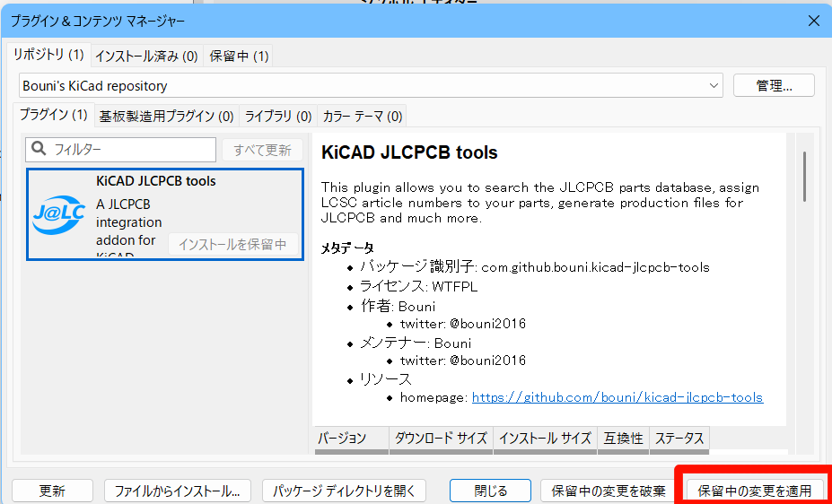The width and height of the screenshot is (832, 504).
Task: Close the プラグイン＆コンテンツ マネージャー window
Action: pyautogui.click(x=814, y=21)
